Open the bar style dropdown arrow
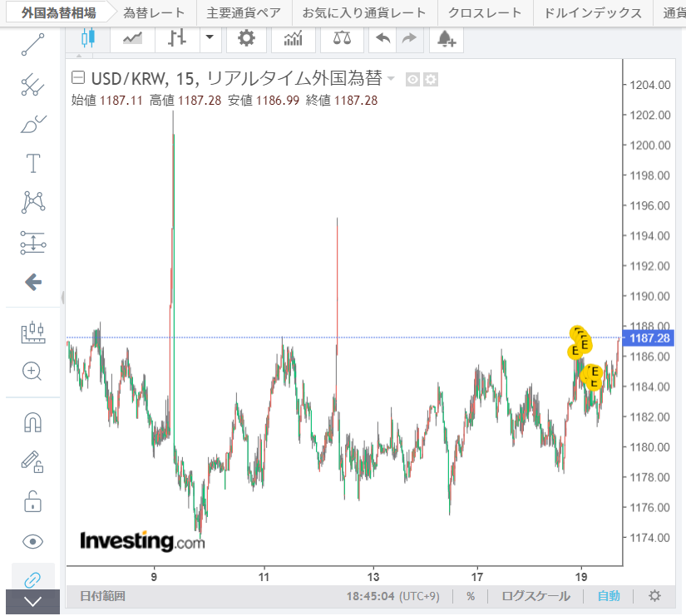Image resolution: width=686 pixels, height=616 pixels. (209, 38)
